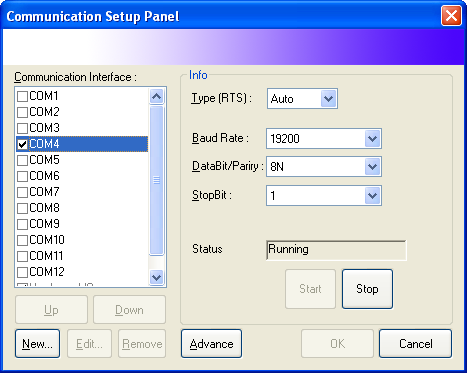Toggle the COM8 checkbox

[x=22, y=208]
